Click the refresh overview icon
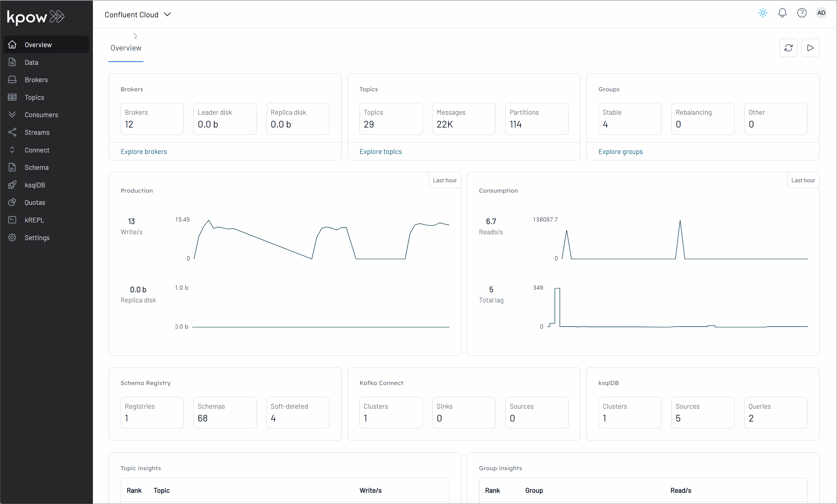 tap(788, 48)
